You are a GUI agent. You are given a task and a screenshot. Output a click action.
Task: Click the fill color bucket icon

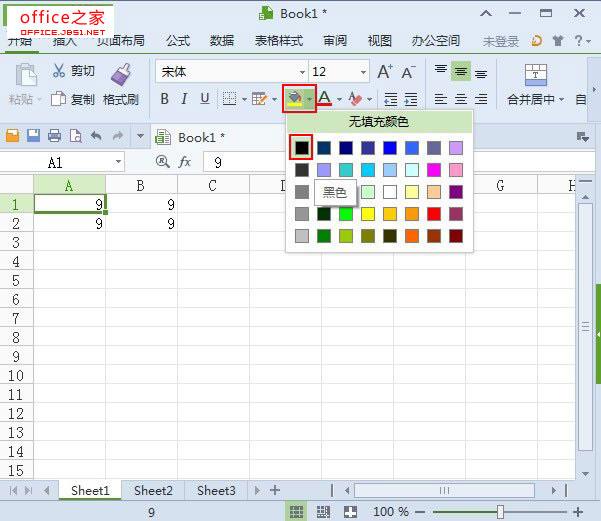(295, 98)
